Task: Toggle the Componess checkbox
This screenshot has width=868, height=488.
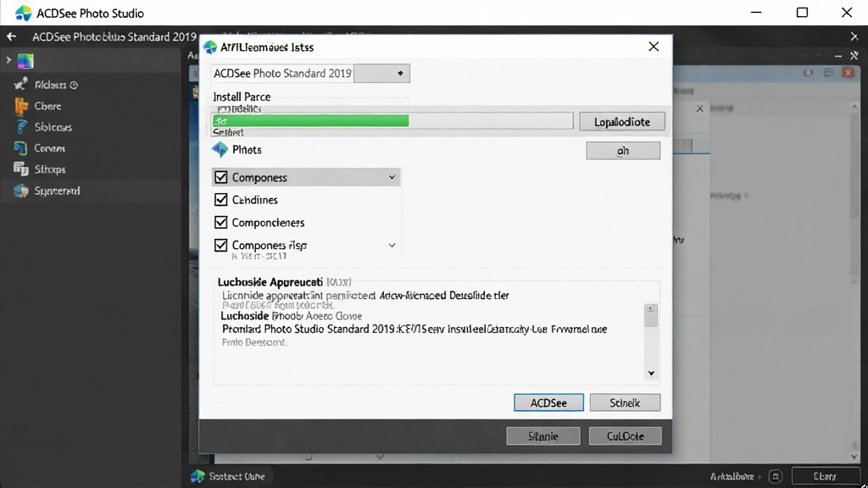Action: click(x=221, y=177)
